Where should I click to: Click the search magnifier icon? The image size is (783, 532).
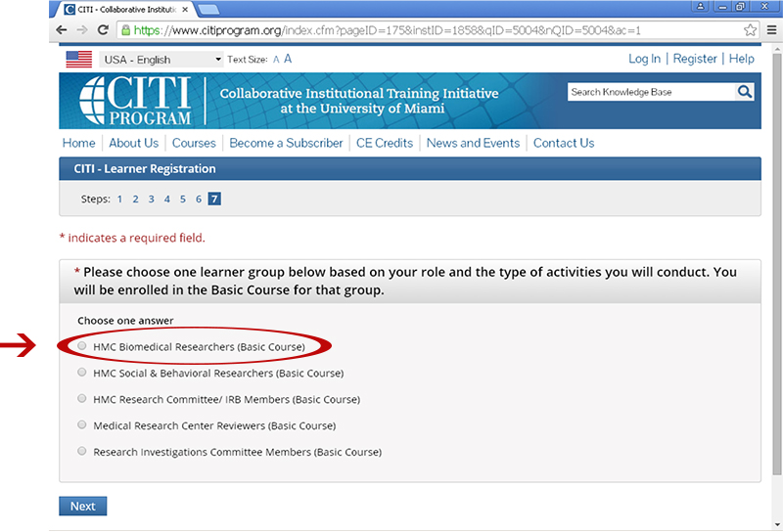[x=745, y=92]
